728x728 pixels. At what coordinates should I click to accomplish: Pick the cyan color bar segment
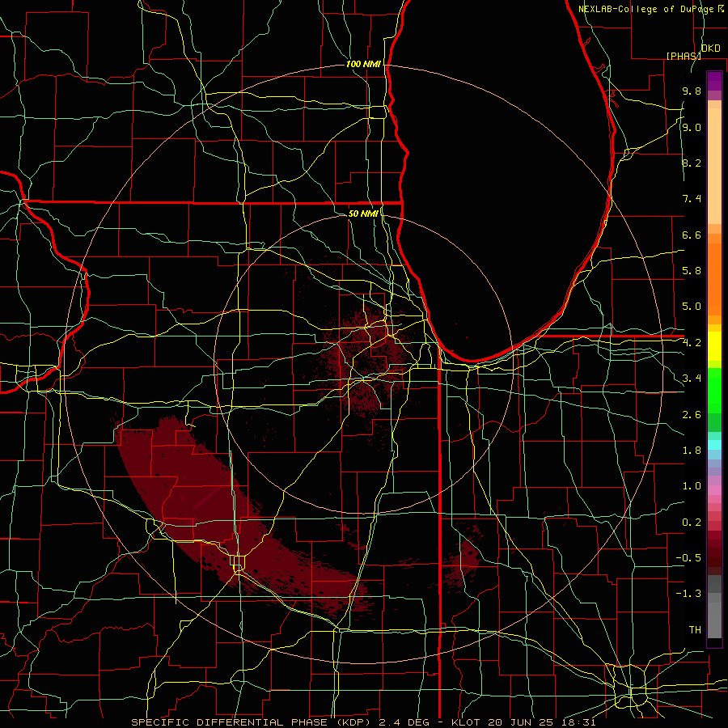[x=714, y=445]
